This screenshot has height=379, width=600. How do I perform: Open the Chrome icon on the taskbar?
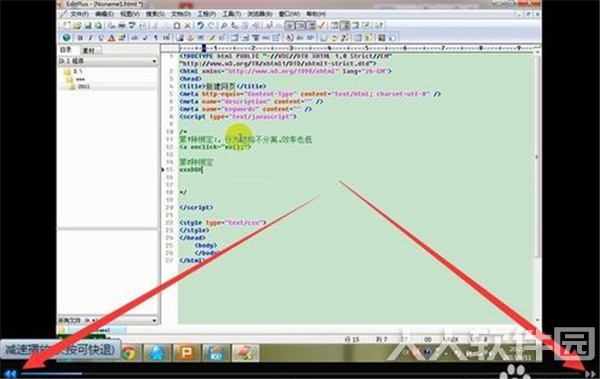click(129, 353)
